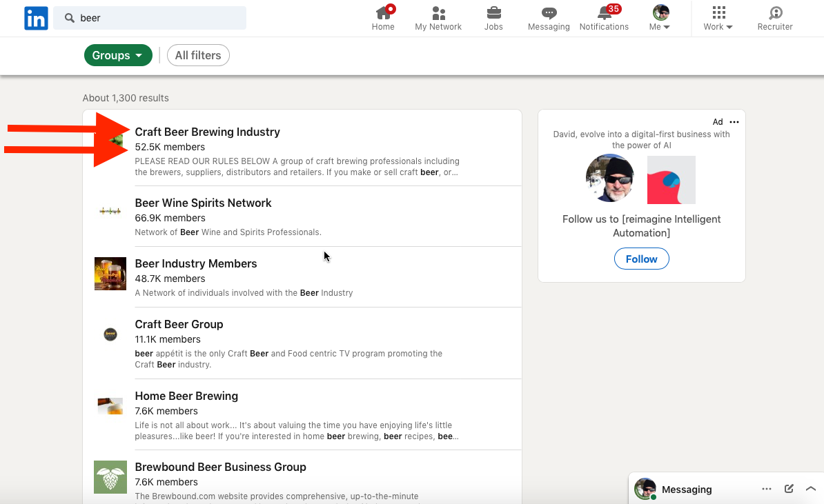
Task: Click 'beer appétit is the only Craft' description
Action: [x=288, y=359]
